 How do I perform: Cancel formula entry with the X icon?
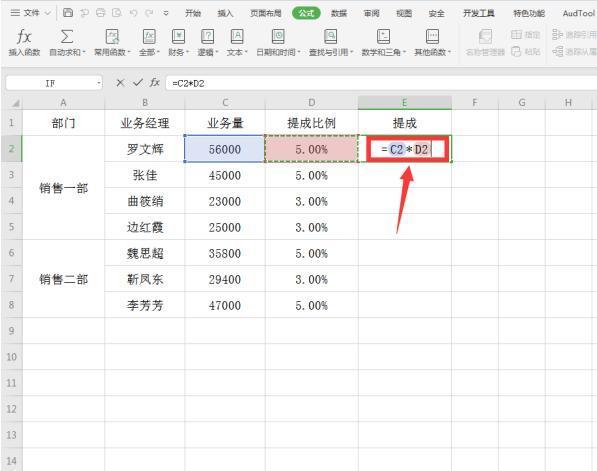[x=120, y=83]
